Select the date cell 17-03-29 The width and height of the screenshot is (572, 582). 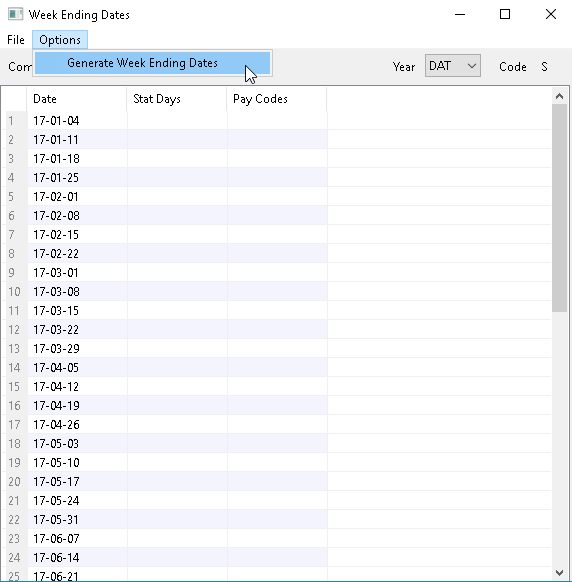(x=77, y=349)
